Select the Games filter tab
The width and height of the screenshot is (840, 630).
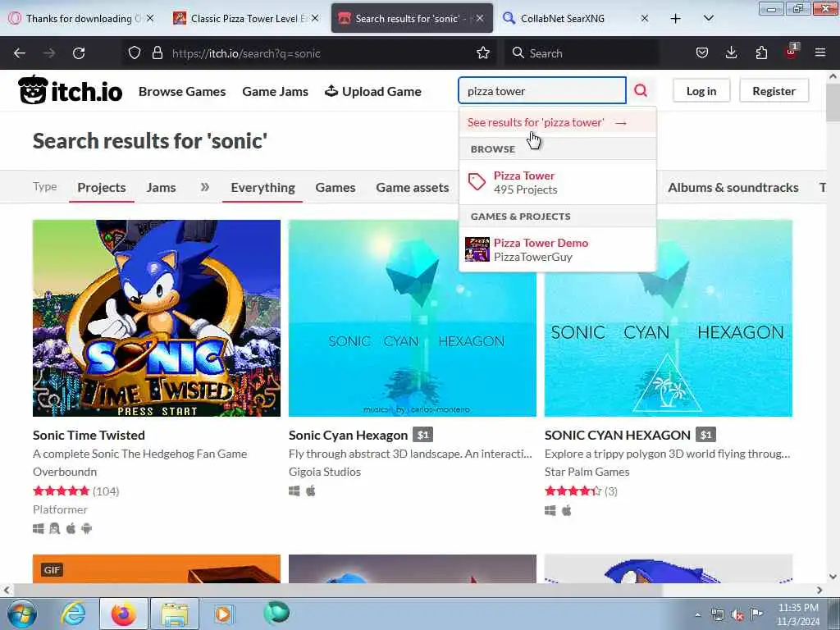tap(336, 188)
